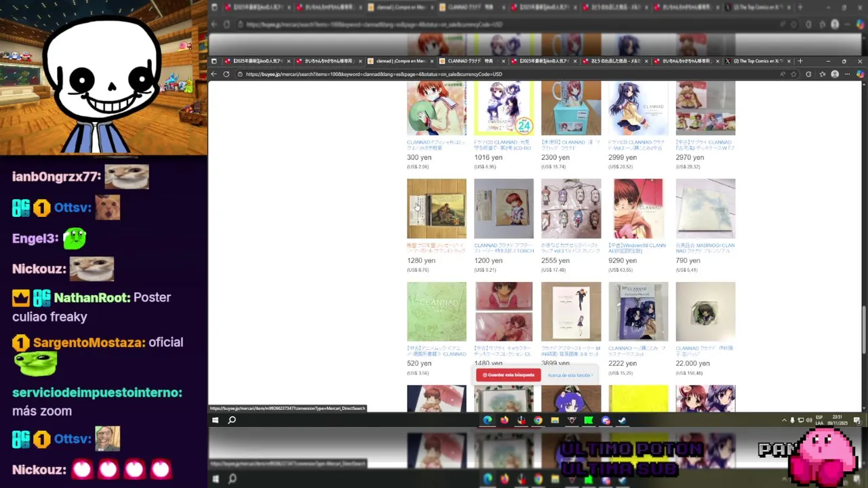The height and width of the screenshot is (488, 868).
Task: Close the 'The Top Comics on X' tab
Action: (x=789, y=61)
